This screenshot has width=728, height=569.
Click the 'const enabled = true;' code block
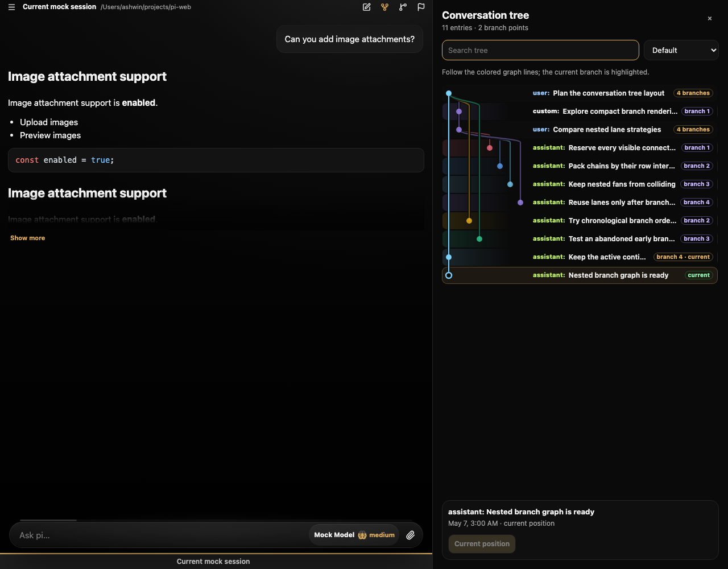(216, 160)
